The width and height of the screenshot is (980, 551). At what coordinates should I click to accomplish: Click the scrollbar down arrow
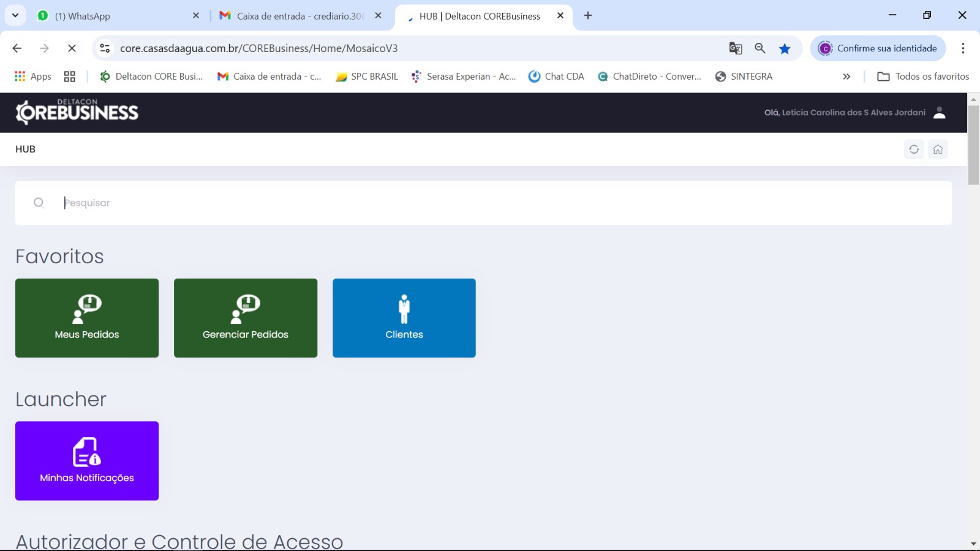click(973, 544)
